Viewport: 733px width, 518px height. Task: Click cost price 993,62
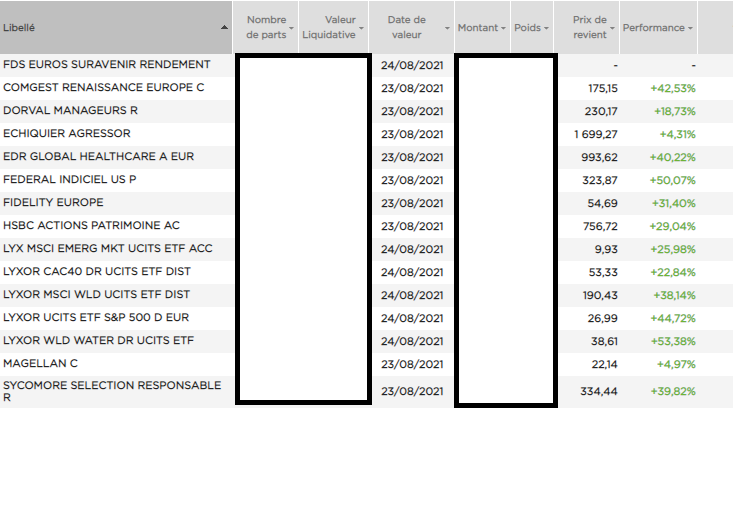[x=599, y=157]
